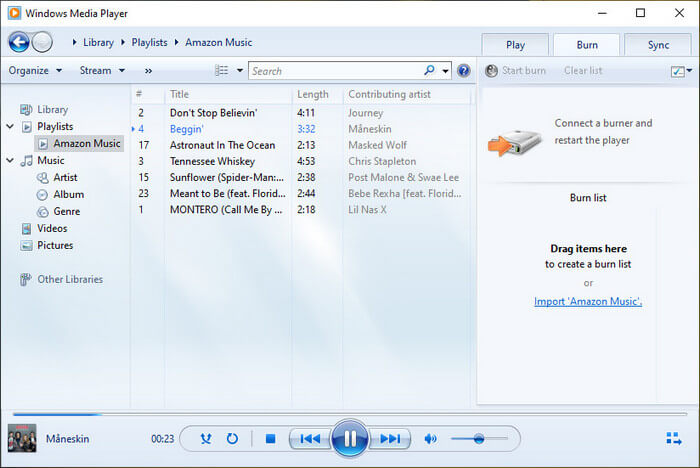Click the greyed Forward navigation arrow

[43, 42]
